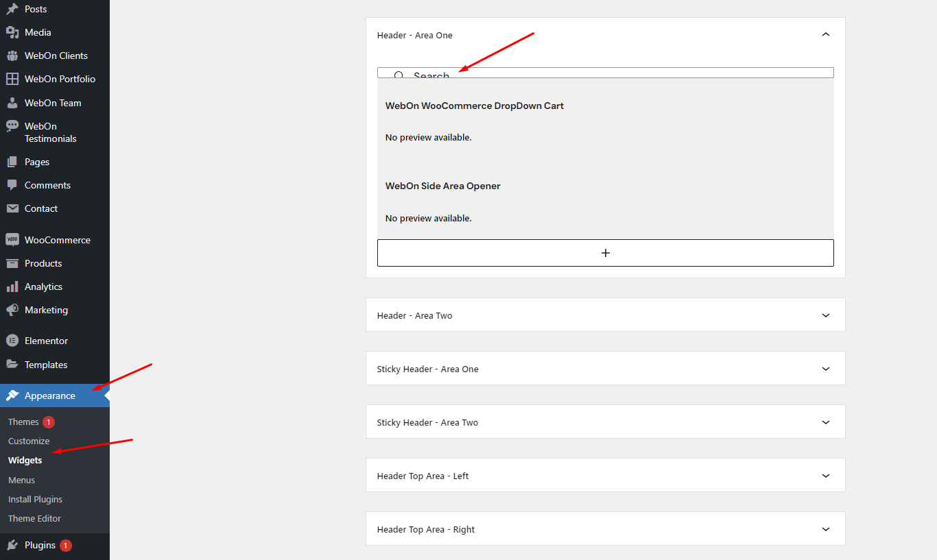
Task: Open the Contact menu label
Action: tap(41, 208)
